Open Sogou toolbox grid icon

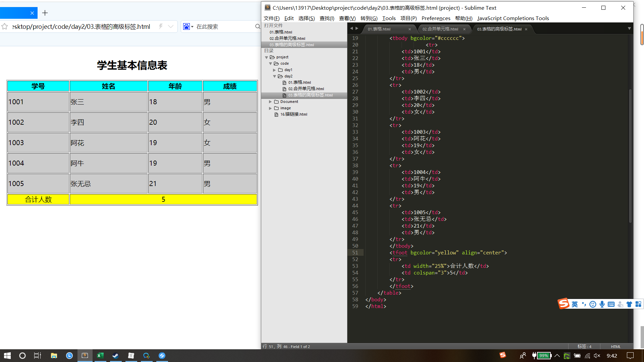point(638,304)
